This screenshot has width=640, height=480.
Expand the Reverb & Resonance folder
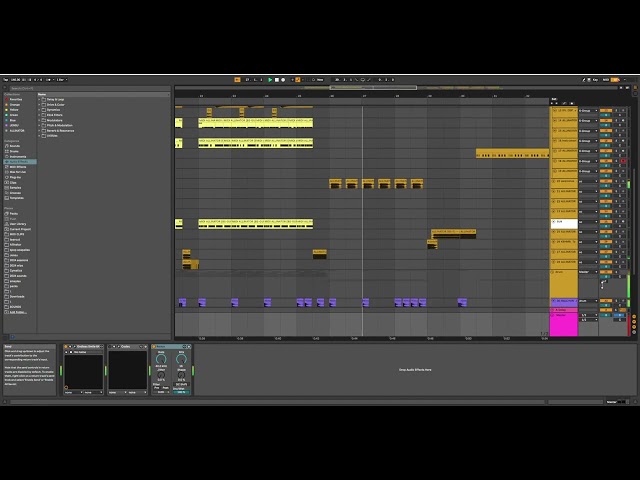pyautogui.click(x=40, y=131)
